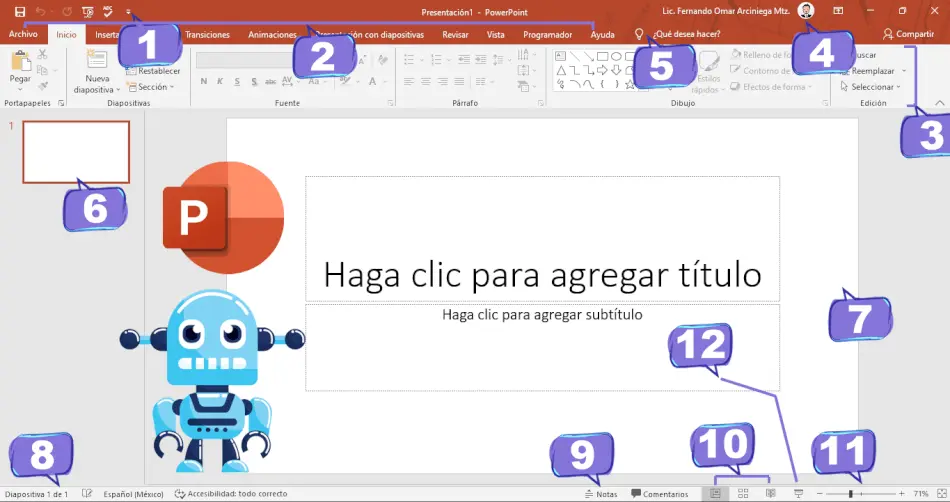Collapse the ribbon with the chevron
The width and height of the screenshot is (950, 502).
[x=940, y=104]
